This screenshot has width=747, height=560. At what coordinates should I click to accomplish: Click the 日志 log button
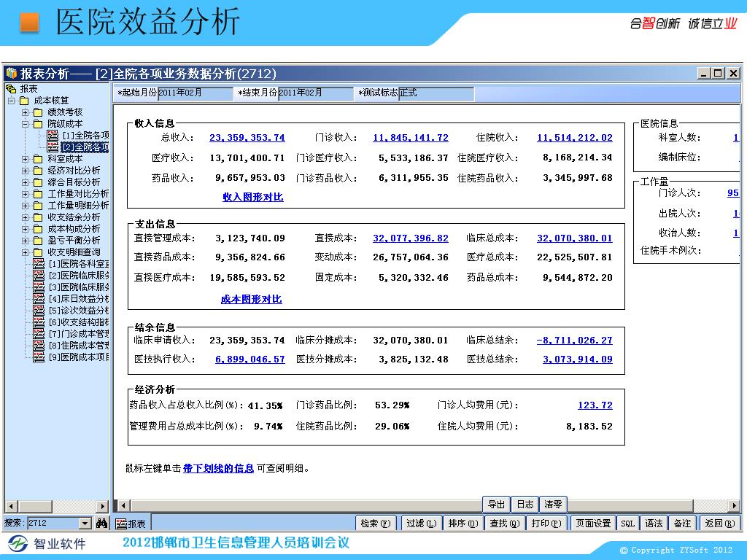525,504
